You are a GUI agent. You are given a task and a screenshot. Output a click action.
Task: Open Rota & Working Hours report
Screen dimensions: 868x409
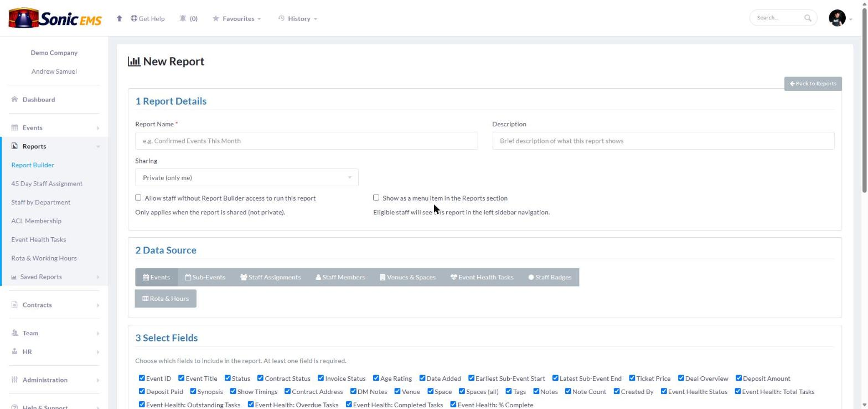(x=44, y=258)
